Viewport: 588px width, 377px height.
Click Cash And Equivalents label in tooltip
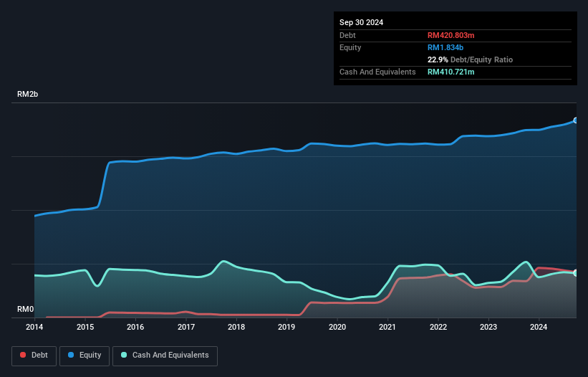coord(377,72)
